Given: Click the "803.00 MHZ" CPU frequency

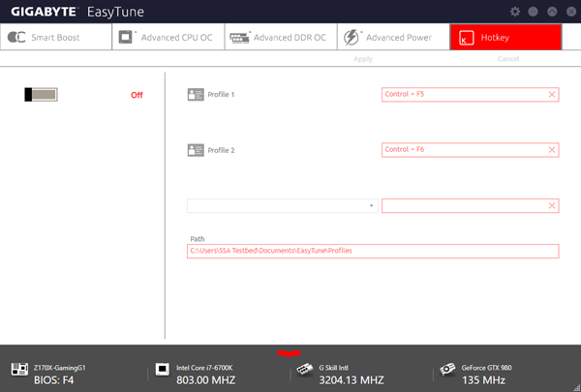Looking at the screenshot, I should [205, 380].
